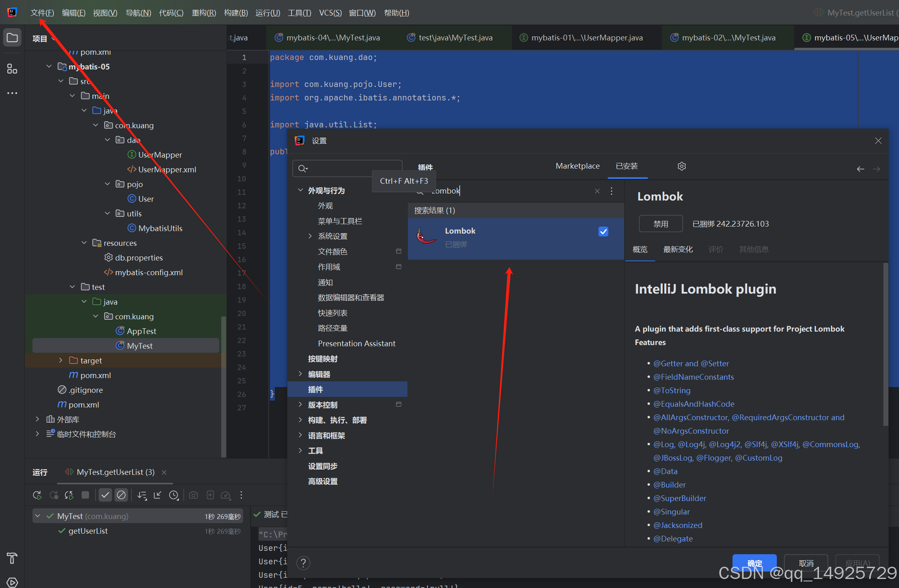Screen dimensions: 899x588
Task: Go back using the settings left arrow
Action: pos(860,169)
